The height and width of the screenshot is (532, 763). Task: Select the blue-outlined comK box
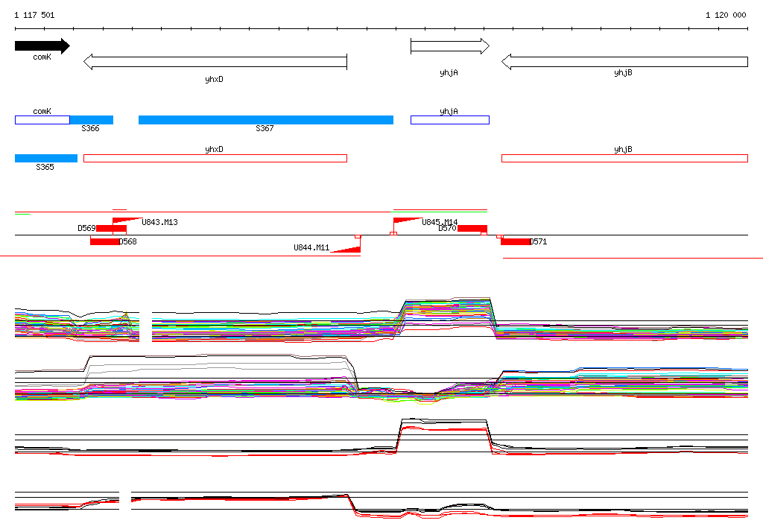tap(42, 120)
